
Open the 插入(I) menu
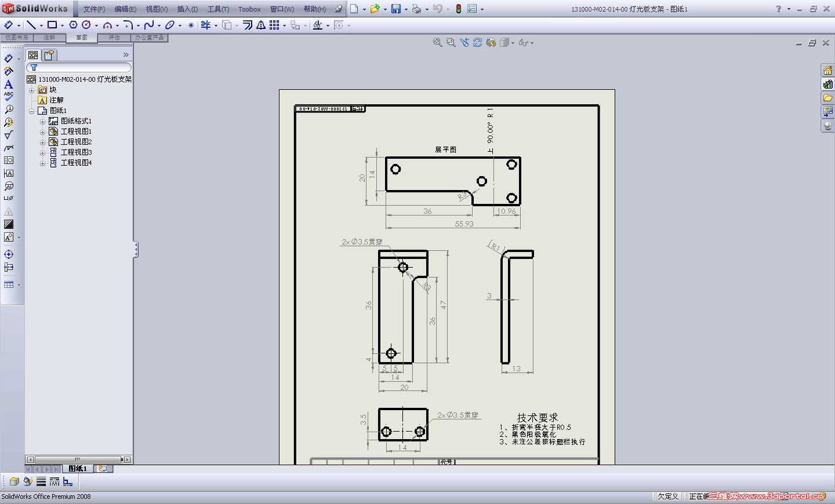pyautogui.click(x=187, y=9)
